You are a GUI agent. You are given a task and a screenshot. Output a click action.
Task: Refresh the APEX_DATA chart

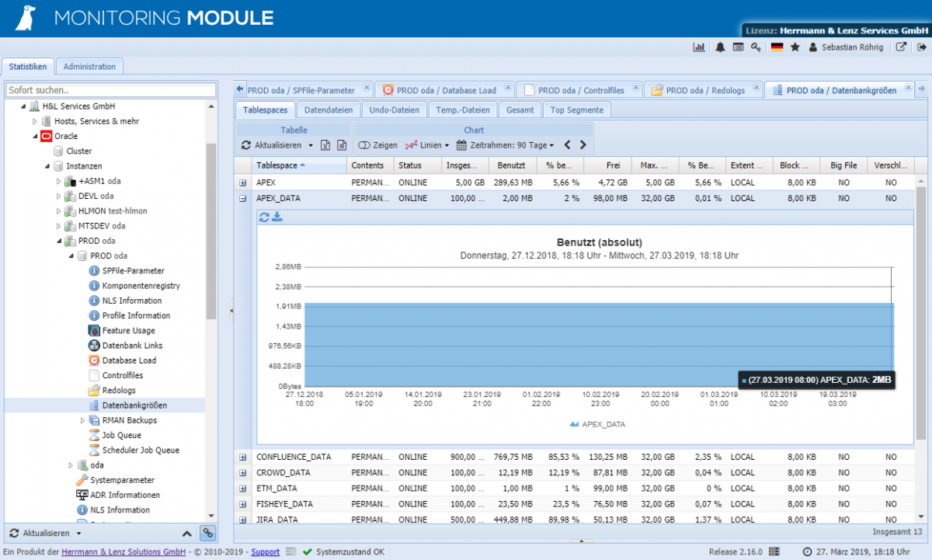[264, 218]
